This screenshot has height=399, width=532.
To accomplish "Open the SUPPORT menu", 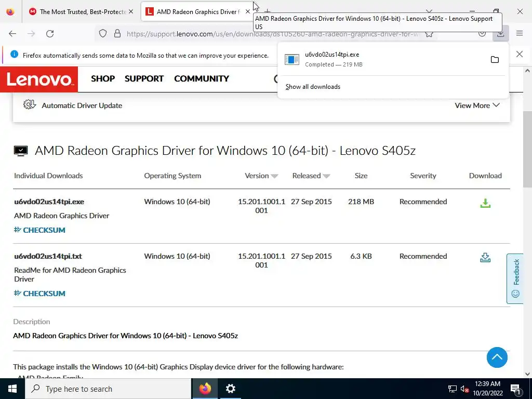I will tap(144, 78).
